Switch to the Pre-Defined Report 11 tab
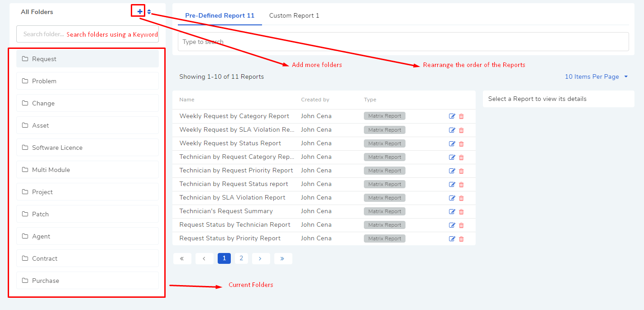 click(219, 15)
